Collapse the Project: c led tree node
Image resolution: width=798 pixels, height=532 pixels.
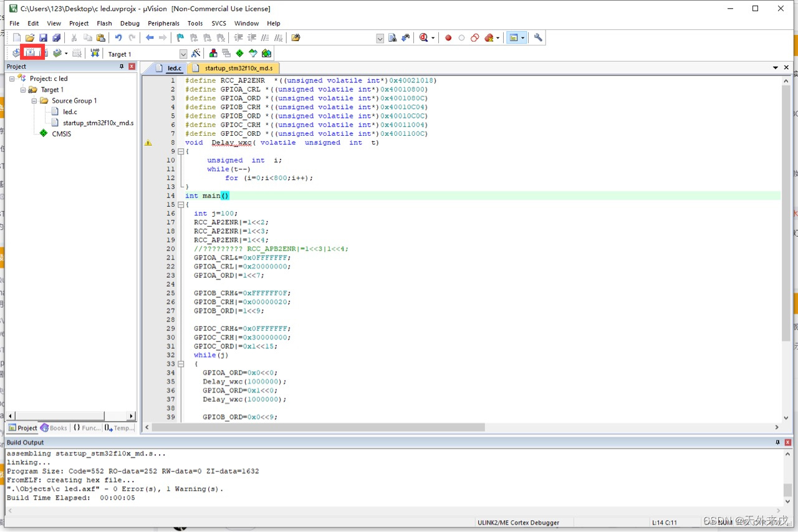tap(12, 78)
